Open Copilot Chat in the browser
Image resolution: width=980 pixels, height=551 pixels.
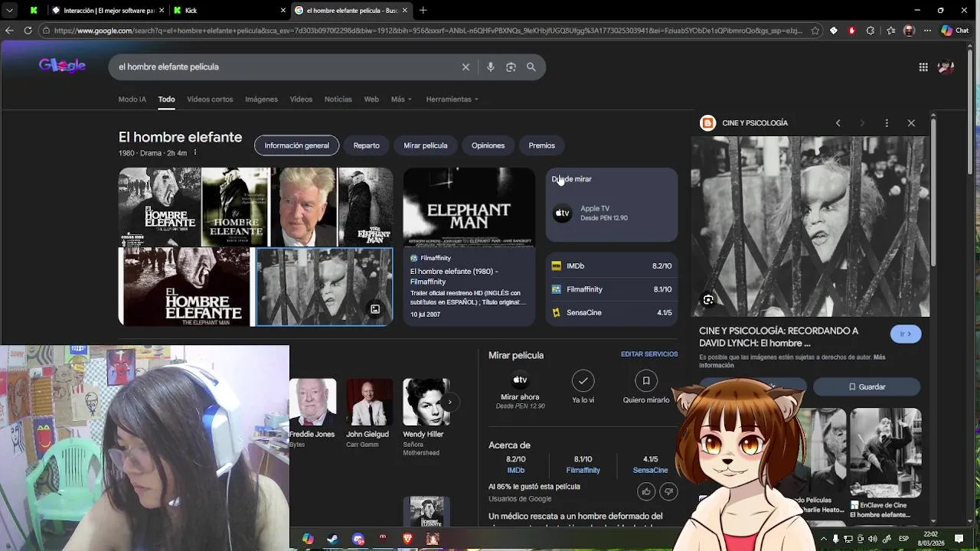tap(955, 31)
